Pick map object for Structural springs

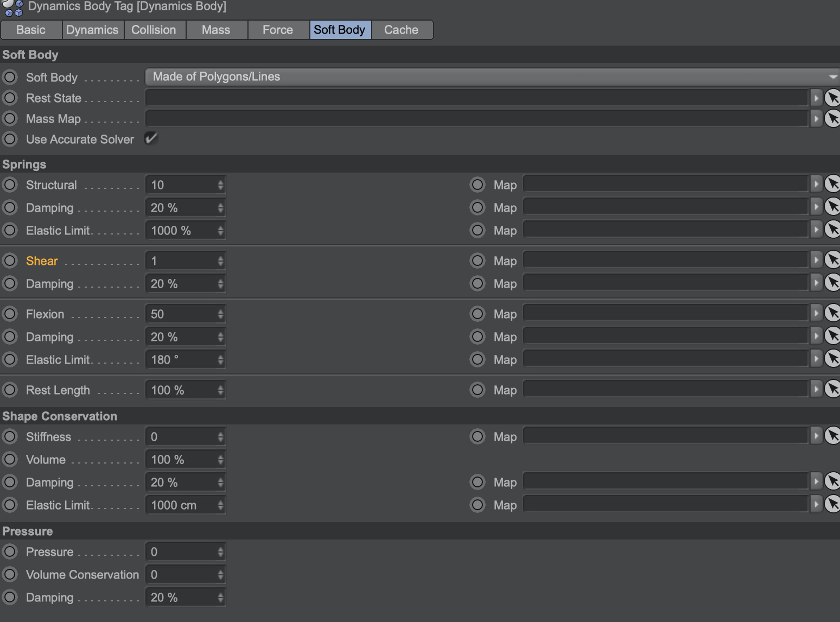coord(832,185)
